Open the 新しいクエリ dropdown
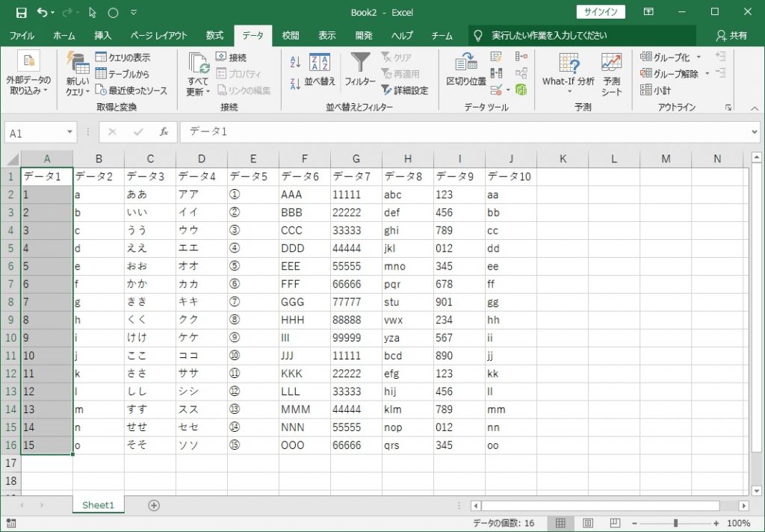 coord(77,73)
